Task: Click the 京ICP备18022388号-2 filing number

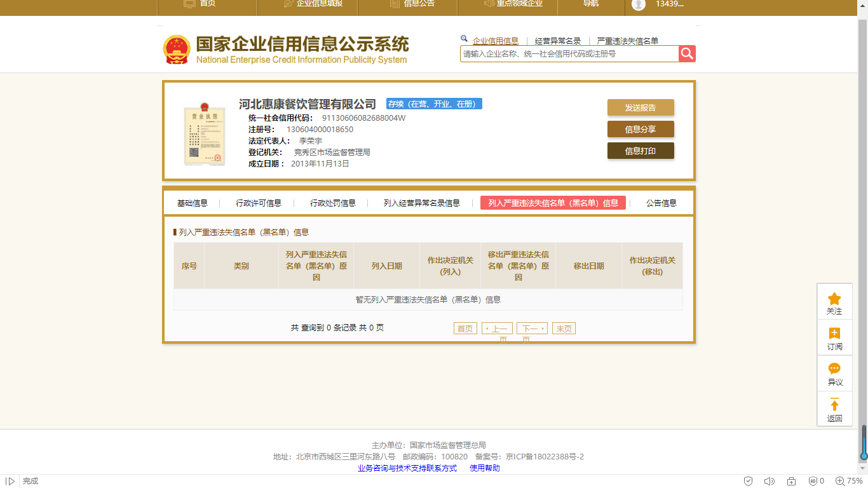Action: point(545,457)
